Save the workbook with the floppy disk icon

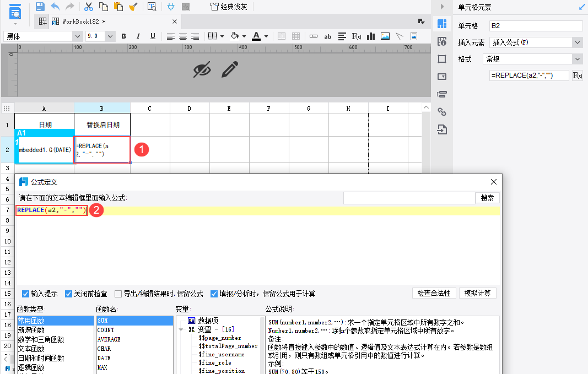pyautogui.click(x=40, y=7)
